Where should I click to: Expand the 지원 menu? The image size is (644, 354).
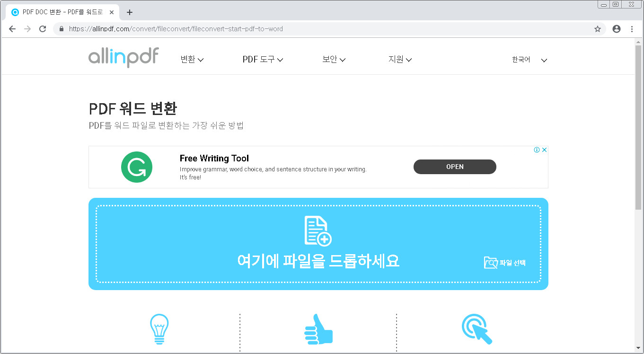400,60
